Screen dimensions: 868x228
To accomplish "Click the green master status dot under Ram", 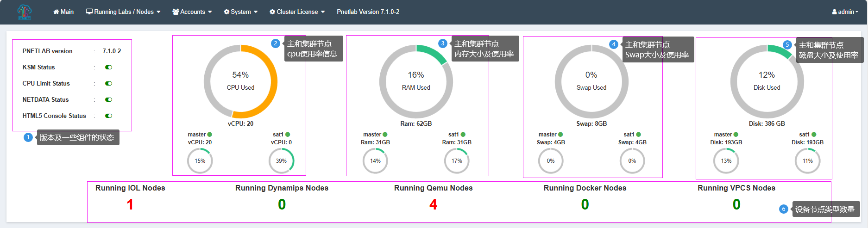I will 385,135.
